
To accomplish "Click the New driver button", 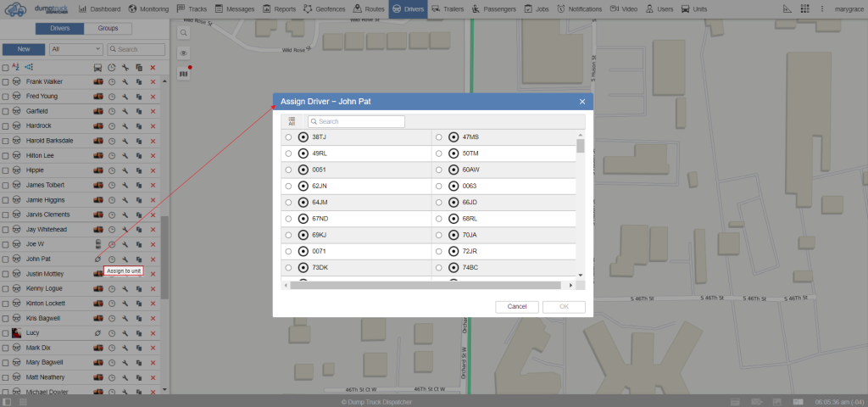I will [24, 49].
